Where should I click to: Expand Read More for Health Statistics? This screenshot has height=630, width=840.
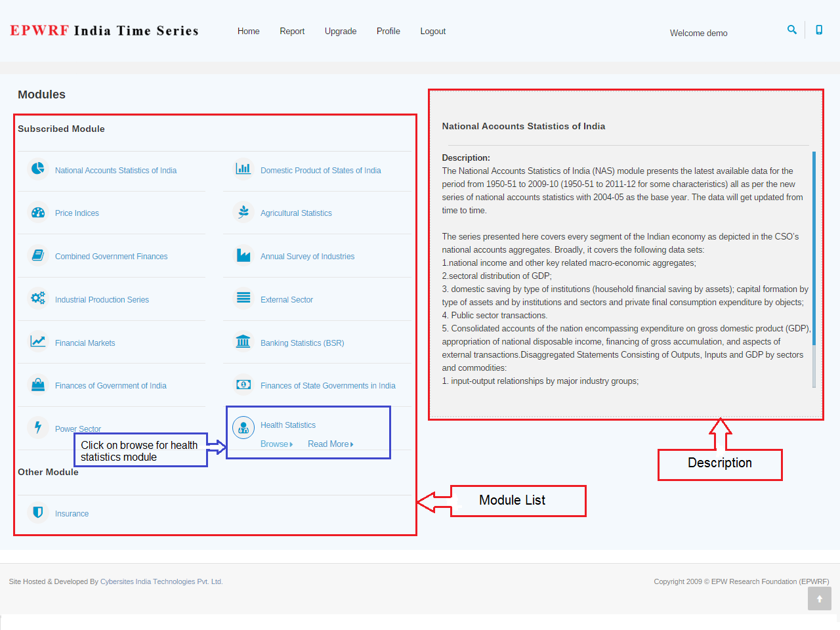tap(330, 444)
